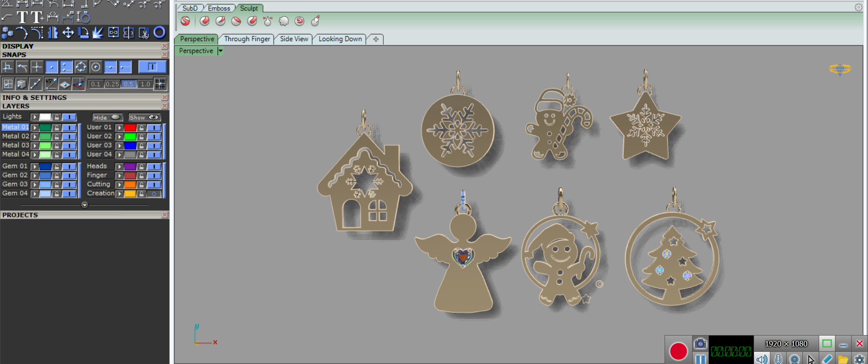Set snap increment to 0.25
The width and height of the screenshot is (868, 364).
click(112, 84)
